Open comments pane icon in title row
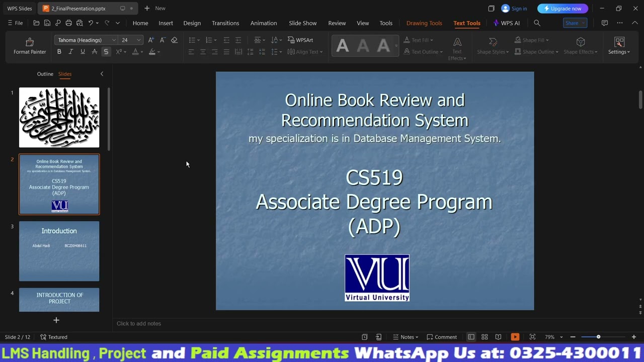 tap(605, 23)
